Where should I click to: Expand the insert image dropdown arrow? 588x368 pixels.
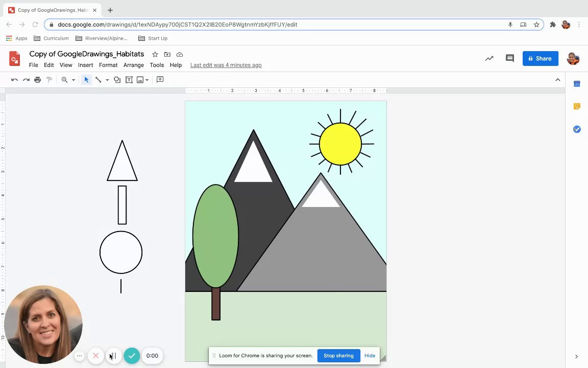147,80
